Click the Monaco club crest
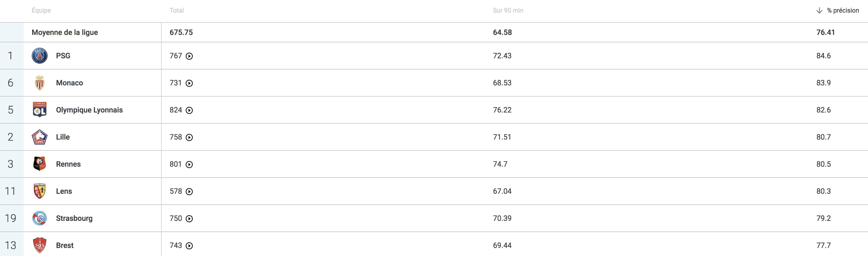 coord(39,83)
